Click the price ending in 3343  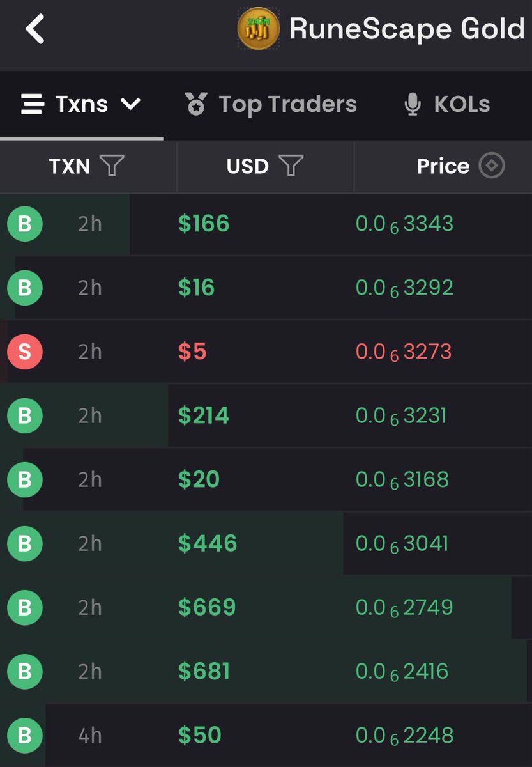(x=404, y=224)
